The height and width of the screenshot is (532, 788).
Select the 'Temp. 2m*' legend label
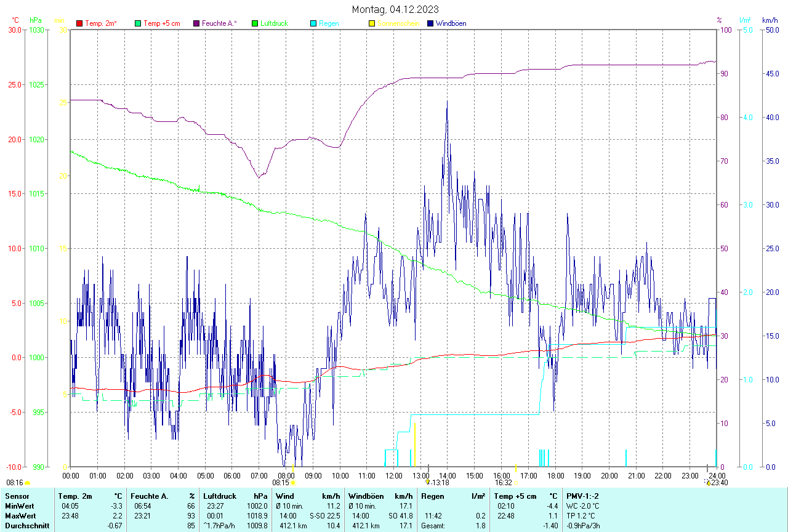pos(101,23)
